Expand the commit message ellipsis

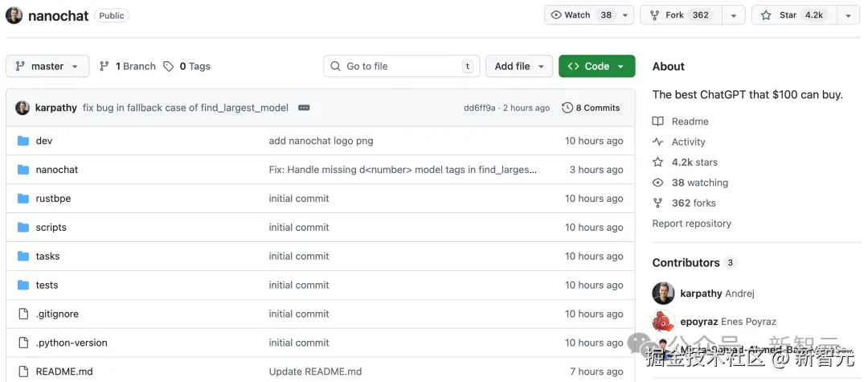304,108
